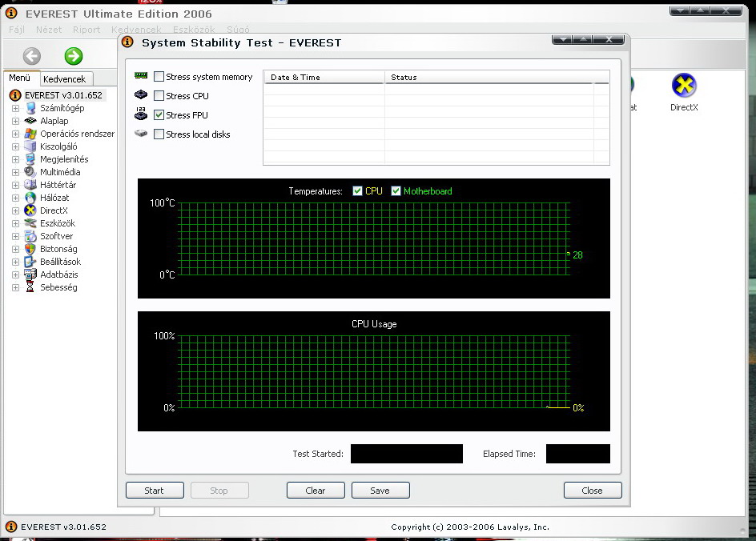Switch to the Kedvencek tab
This screenshot has height=541, width=756.
click(64, 79)
